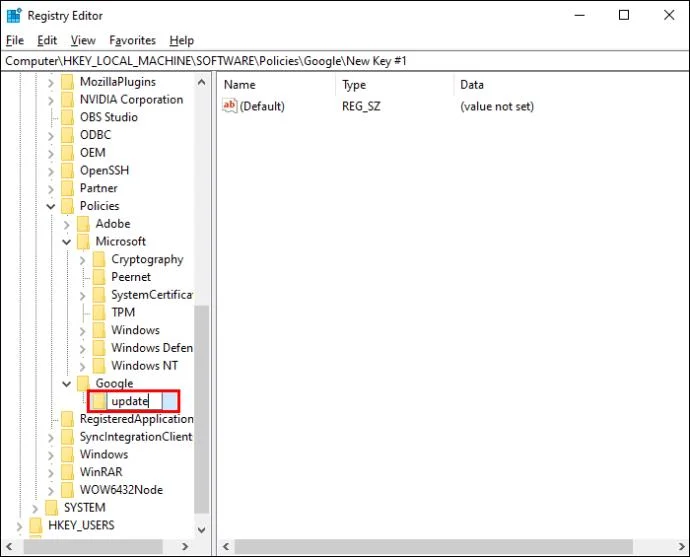Select the SYSTEM folder icon

click(x=51, y=507)
